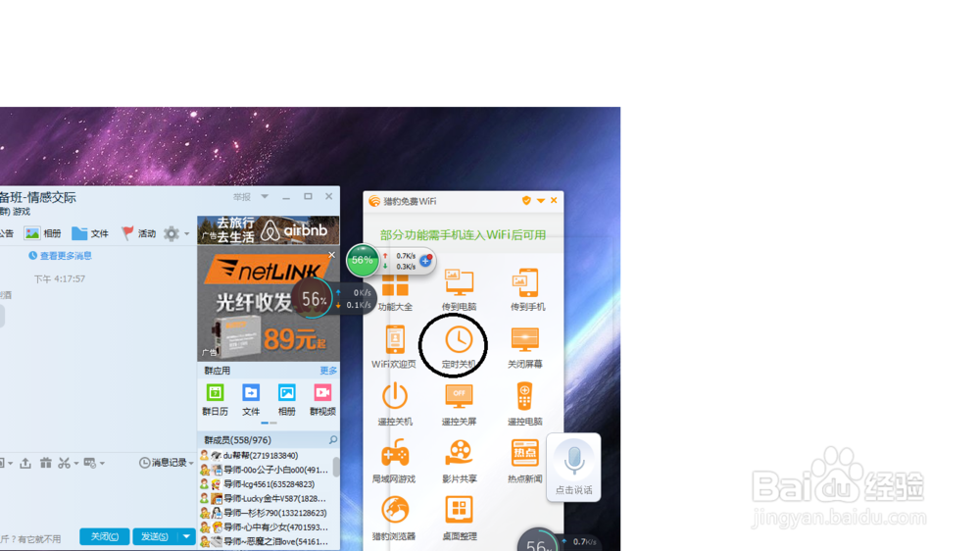
Task: Select member 导师~恶魔之泪love
Action: click(x=265, y=541)
